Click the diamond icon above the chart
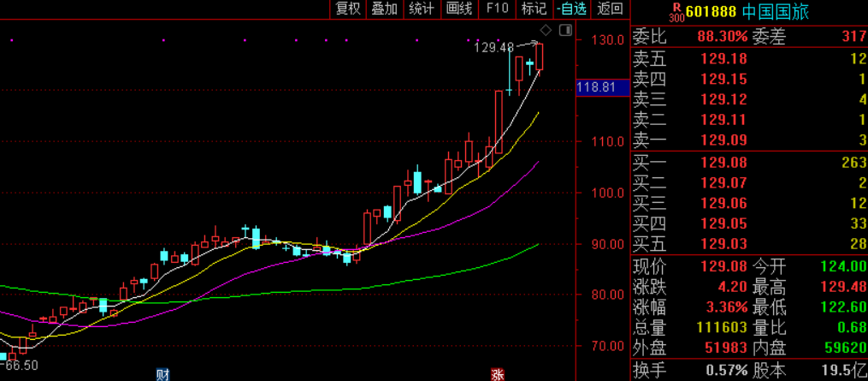Viewport: 868px width, 381px height. pyautogui.click(x=546, y=30)
